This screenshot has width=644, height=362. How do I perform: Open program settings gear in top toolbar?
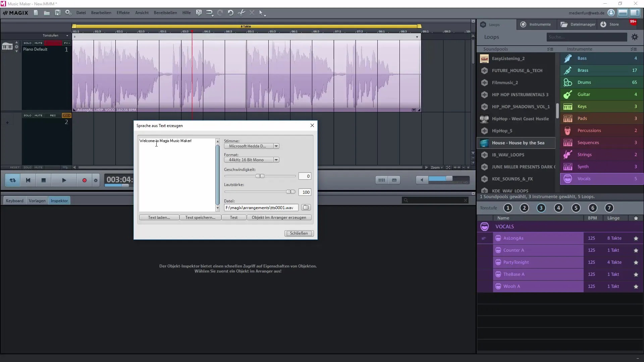68,13
